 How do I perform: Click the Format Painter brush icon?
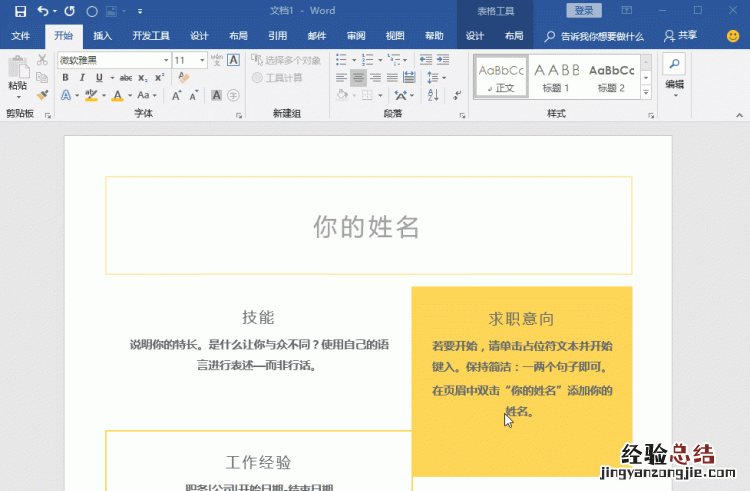pos(42,95)
